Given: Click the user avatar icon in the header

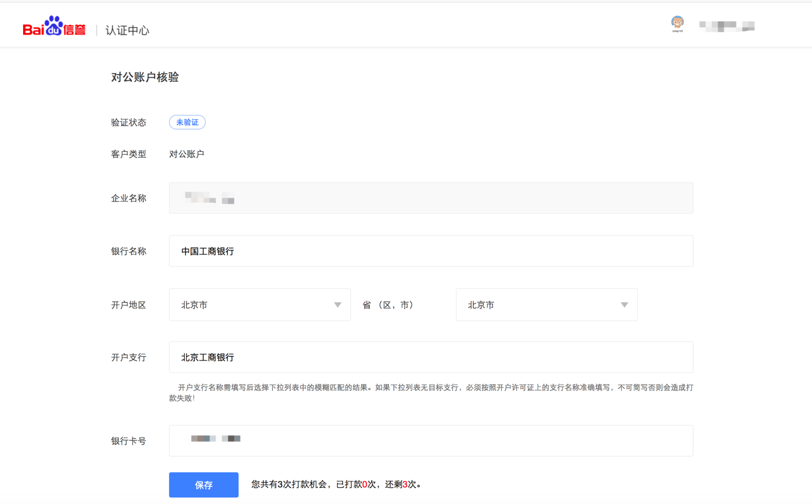Looking at the screenshot, I should (x=677, y=22).
